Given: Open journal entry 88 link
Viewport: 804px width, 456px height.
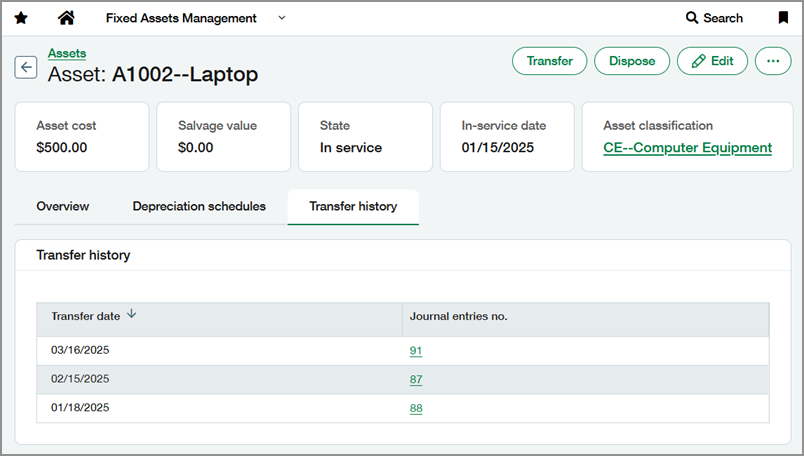Looking at the screenshot, I should coord(416,409).
